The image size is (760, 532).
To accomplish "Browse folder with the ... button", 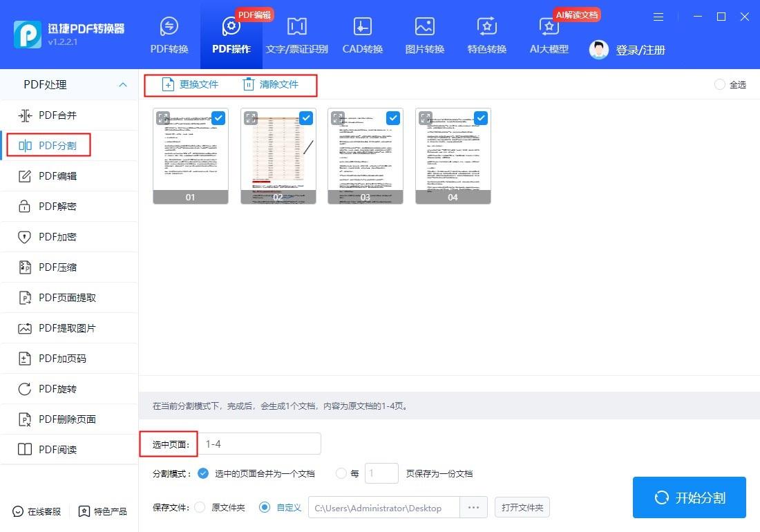I will [473, 508].
